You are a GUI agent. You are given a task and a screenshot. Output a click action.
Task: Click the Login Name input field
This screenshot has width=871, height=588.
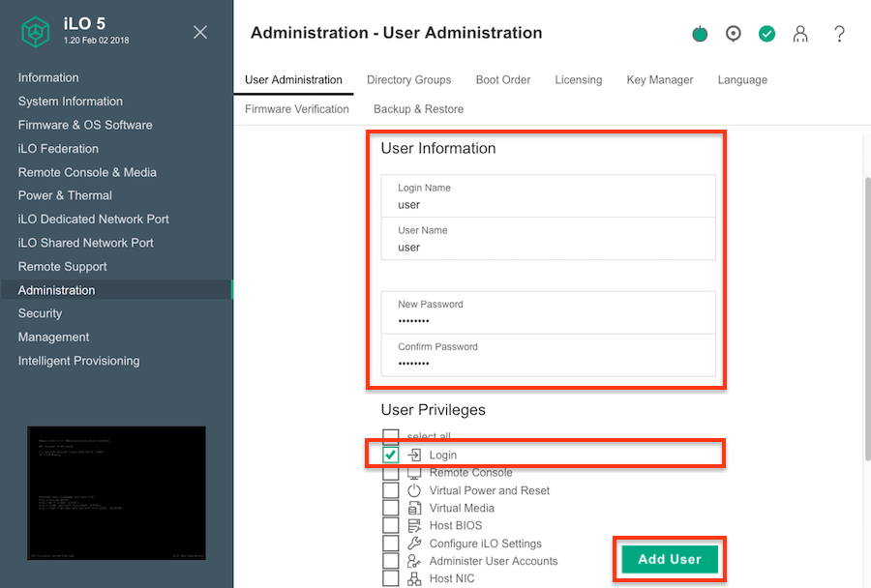[549, 196]
